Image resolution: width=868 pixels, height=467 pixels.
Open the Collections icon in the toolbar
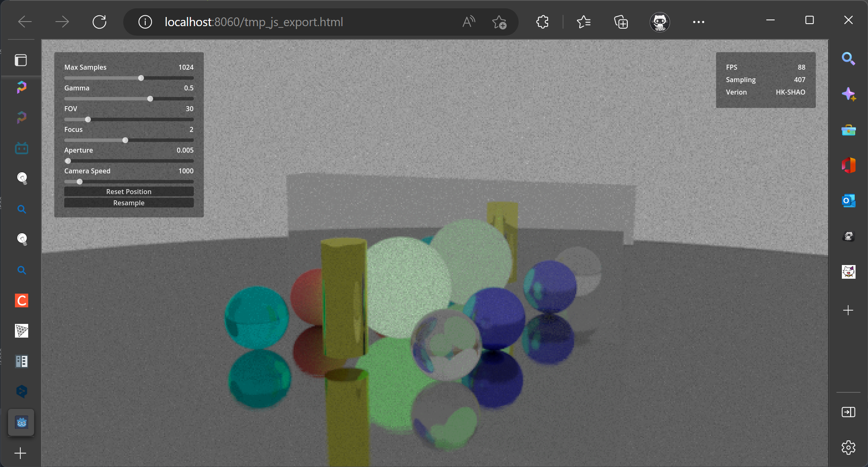(x=621, y=22)
